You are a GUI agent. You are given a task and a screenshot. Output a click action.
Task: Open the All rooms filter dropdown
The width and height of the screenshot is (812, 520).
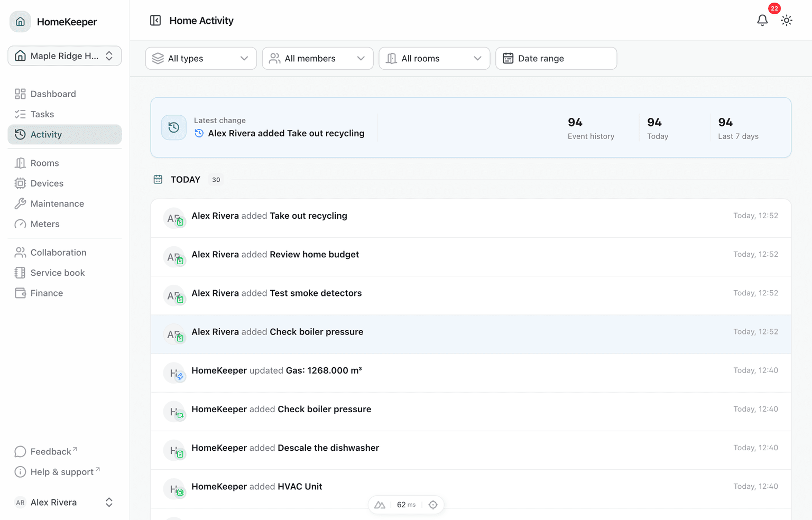click(435, 58)
